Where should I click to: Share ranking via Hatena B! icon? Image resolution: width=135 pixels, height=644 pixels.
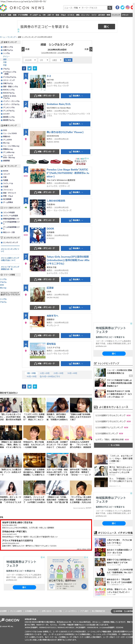pos(35,68)
